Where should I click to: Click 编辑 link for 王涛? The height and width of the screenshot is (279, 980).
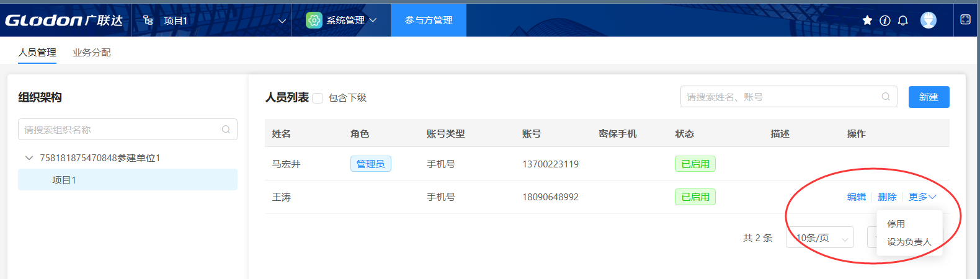point(857,197)
